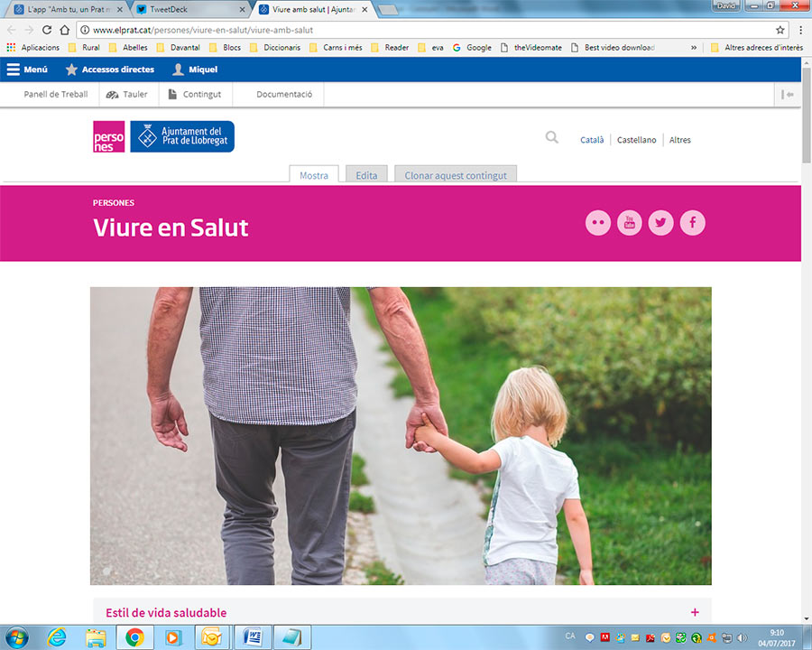Click the Flickr icon in the pink banner

point(598,223)
